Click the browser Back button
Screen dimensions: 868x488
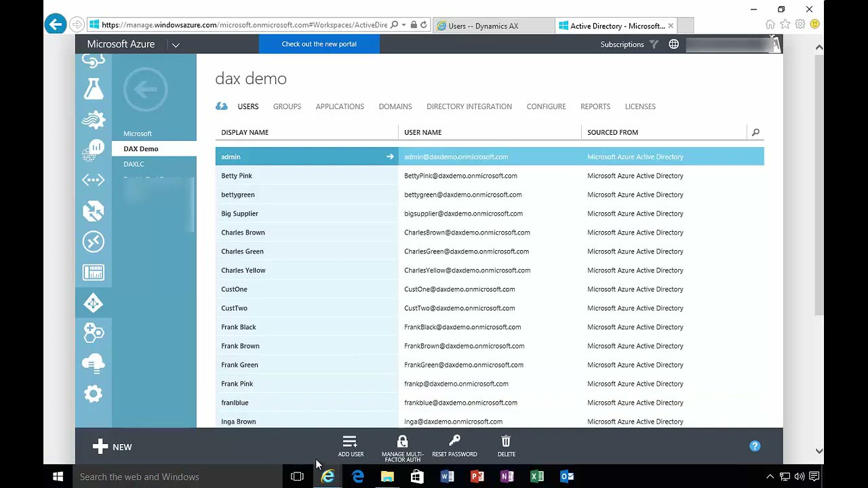55,24
